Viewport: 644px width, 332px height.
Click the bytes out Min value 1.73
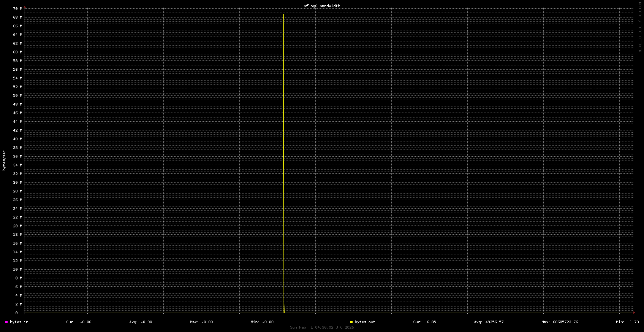[634, 322]
